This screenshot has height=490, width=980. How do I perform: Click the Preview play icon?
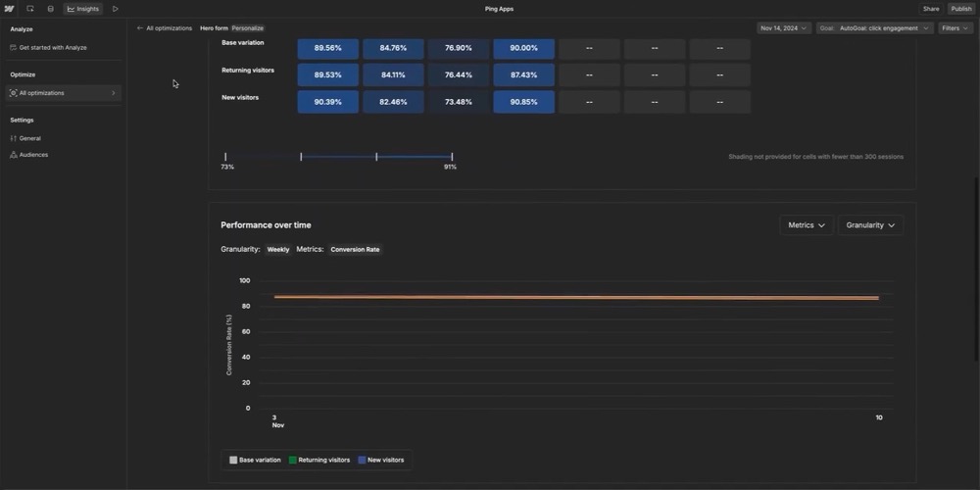(x=116, y=9)
